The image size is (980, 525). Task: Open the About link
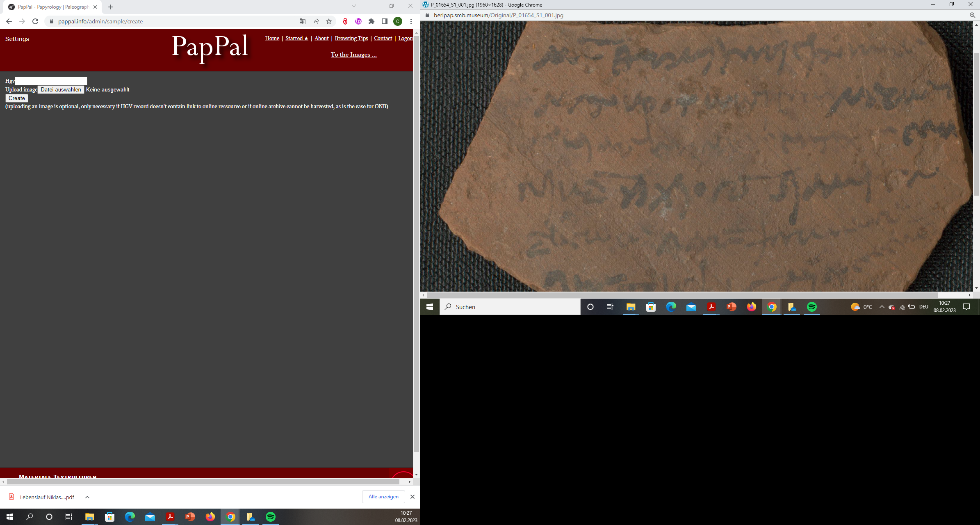pyautogui.click(x=321, y=38)
